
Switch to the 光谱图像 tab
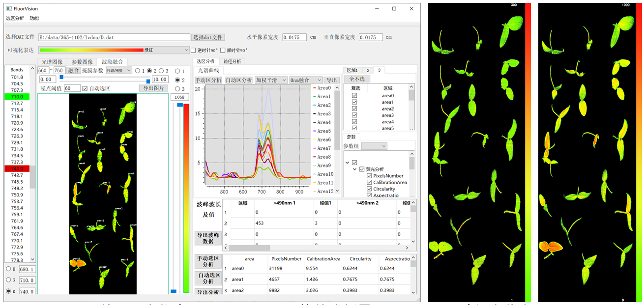click(52, 62)
